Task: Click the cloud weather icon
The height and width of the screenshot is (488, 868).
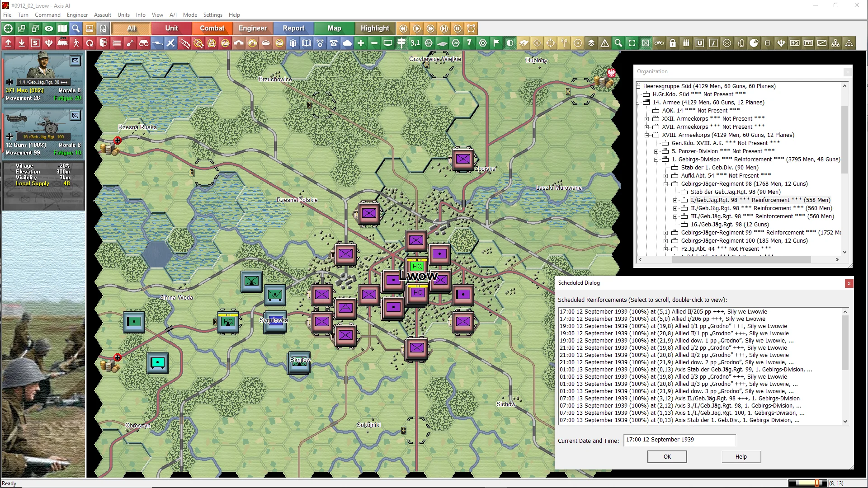Action: pyautogui.click(x=347, y=43)
